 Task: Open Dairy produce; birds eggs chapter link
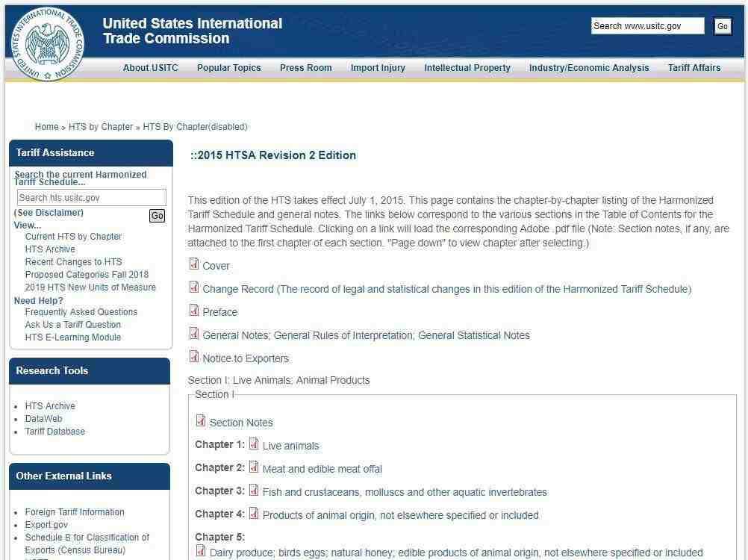coord(456,553)
